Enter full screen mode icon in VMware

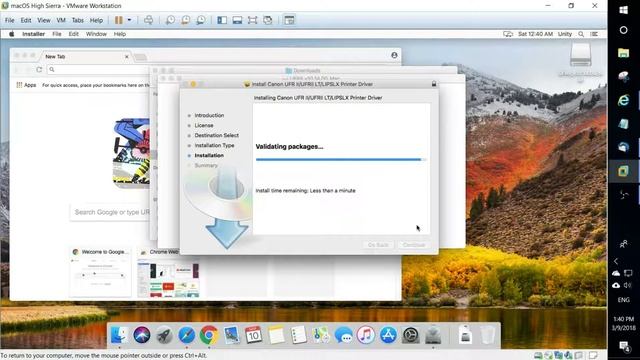[x=252, y=20]
